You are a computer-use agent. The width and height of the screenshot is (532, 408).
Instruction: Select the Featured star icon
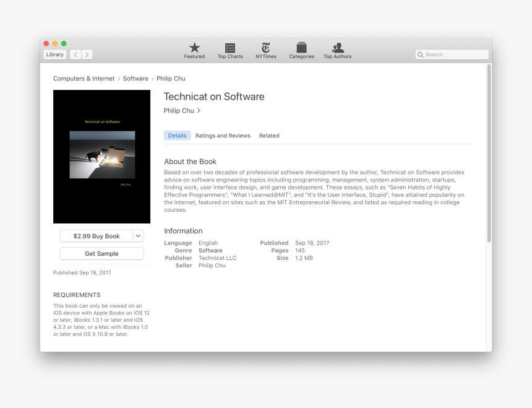pyautogui.click(x=194, y=48)
